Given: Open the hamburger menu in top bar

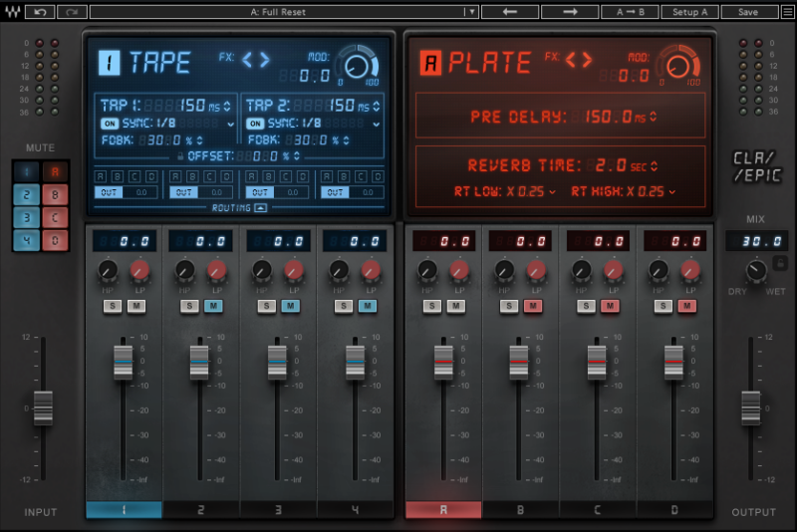Looking at the screenshot, I should (787, 12).
